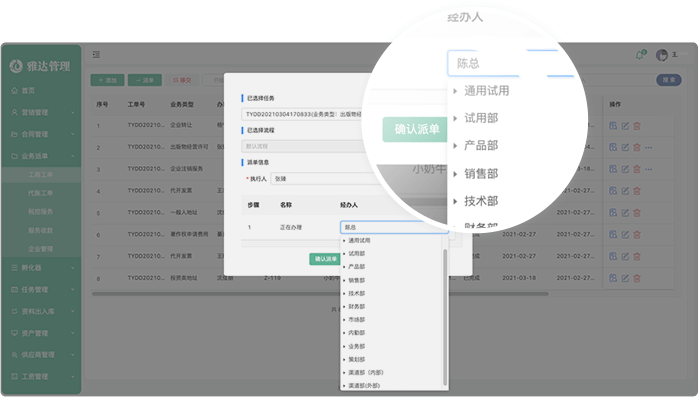The image size is (698, 397).
Task: Click the 业务类型 column header
Action: 182,104
